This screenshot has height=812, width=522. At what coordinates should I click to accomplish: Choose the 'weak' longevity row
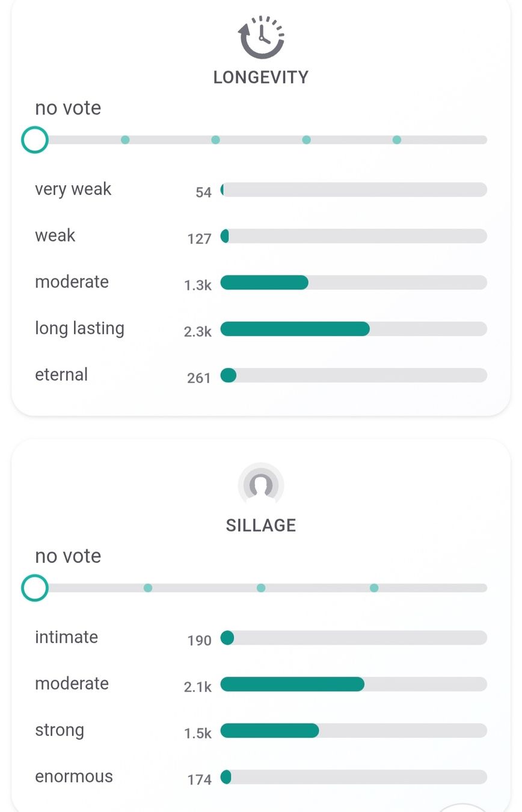pyautogui.click(x=261, y=236)
